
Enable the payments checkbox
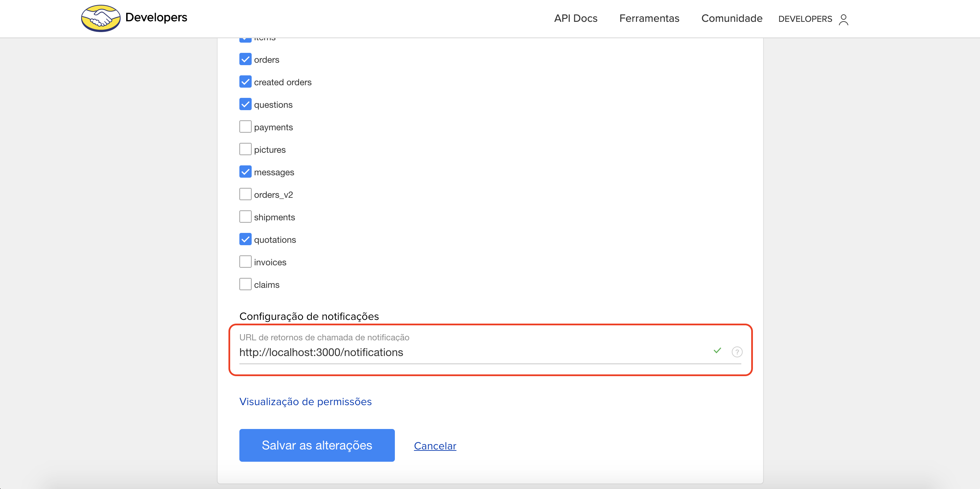pyautogui.click(x=246, y=127)
